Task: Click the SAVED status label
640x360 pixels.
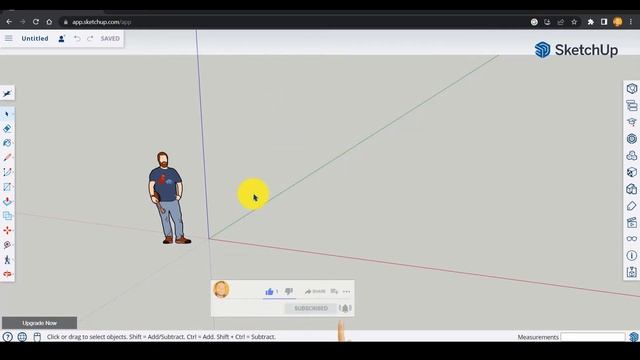Action: coord(110,38)
